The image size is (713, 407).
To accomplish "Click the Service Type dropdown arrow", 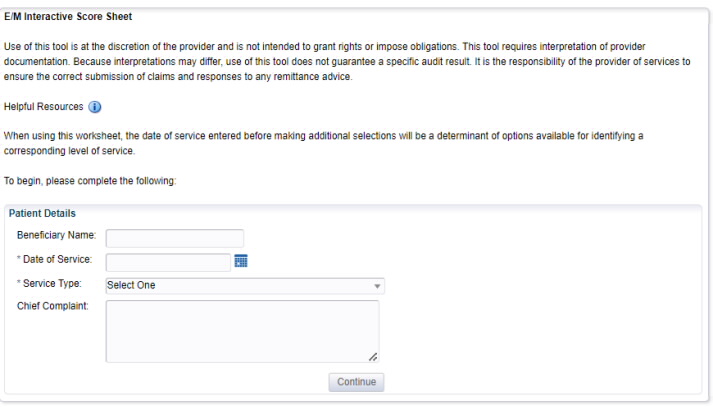I will [x=377, y=286].
